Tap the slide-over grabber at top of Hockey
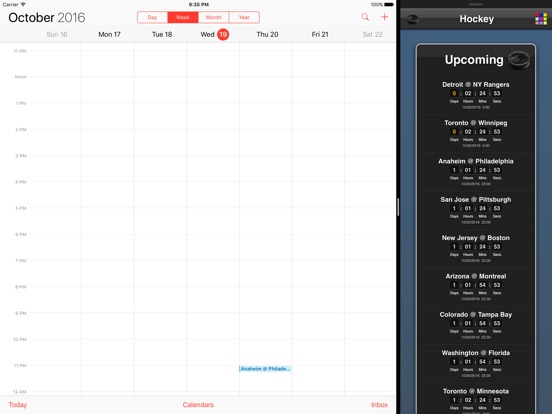The width and height of the screenshot is (552, 414). pyautogui.click(x=476, y=4)
